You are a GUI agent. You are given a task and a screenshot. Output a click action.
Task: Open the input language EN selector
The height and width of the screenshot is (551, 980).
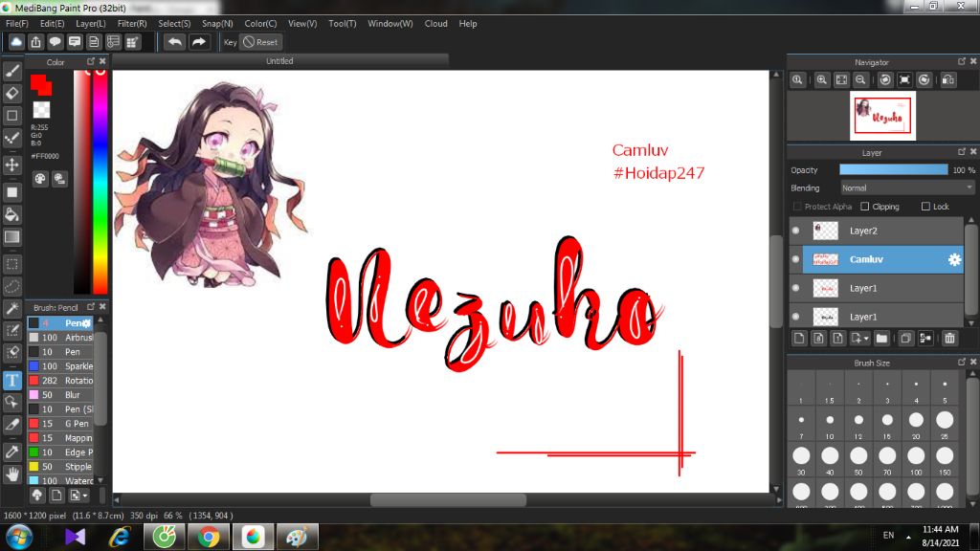tap(888, 536)
